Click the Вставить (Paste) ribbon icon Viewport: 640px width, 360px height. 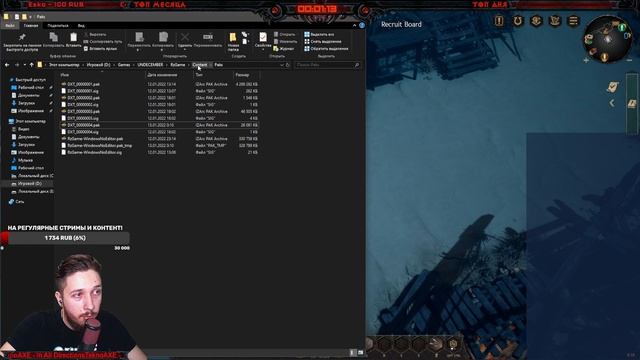(x=73, y=38)
